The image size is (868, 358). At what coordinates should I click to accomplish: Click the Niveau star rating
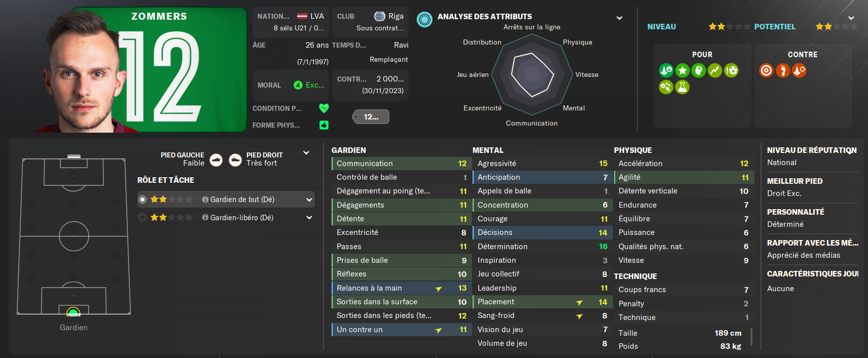pyautogui.click(x=729, y=26)
